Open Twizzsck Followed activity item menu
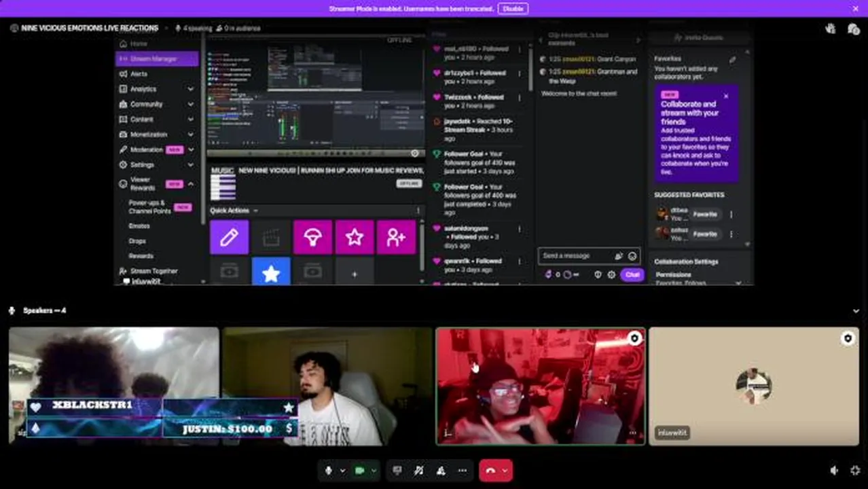The width and height of the screenshot is (868, 489). [520, 98]
